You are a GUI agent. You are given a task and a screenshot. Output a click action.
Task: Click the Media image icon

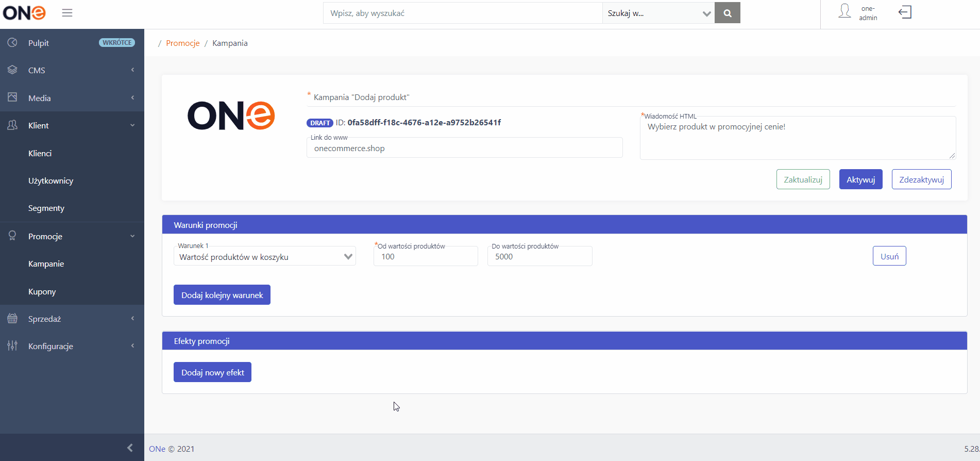tap(12, 97)
